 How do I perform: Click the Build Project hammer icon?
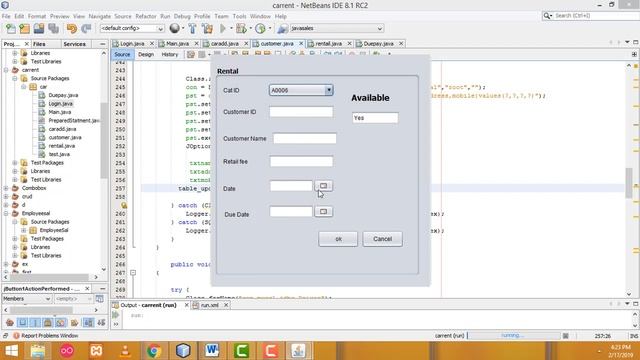point(193,29)
